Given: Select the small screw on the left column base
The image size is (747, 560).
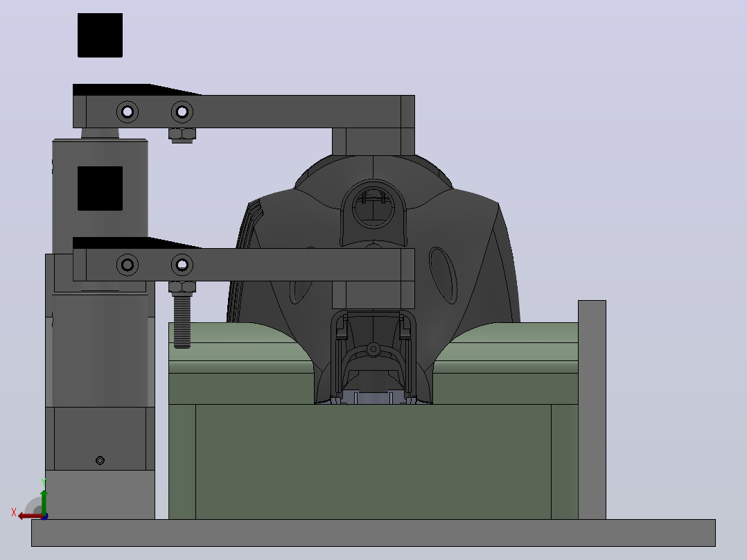Looking at the screenshot, I should pyautogui.click(x=100, y=460).
